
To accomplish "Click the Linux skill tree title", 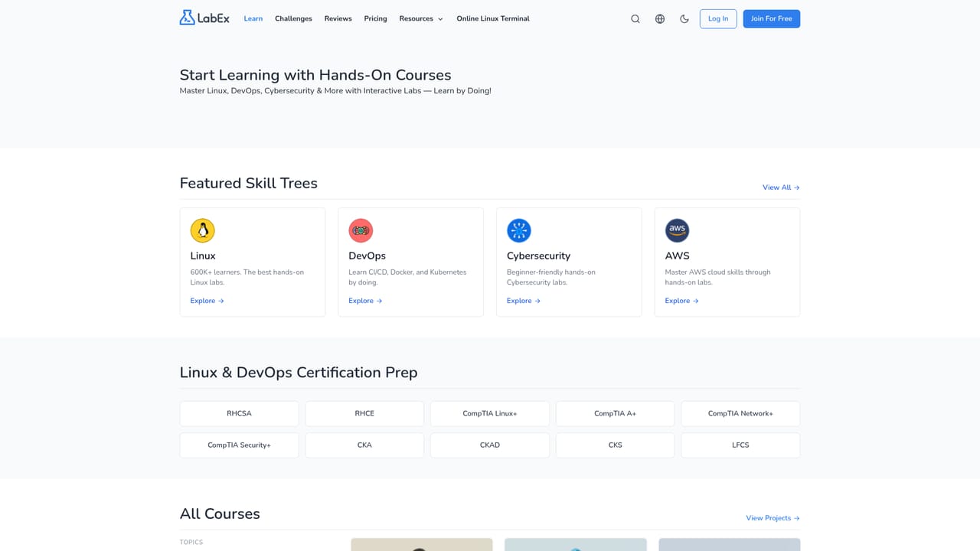I will pyautogui.click(x=203, y=256).
